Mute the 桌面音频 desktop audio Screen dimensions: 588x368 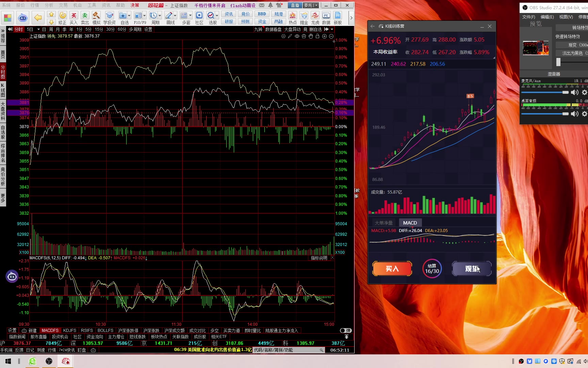pyautogui.click(x=575, y=114)
